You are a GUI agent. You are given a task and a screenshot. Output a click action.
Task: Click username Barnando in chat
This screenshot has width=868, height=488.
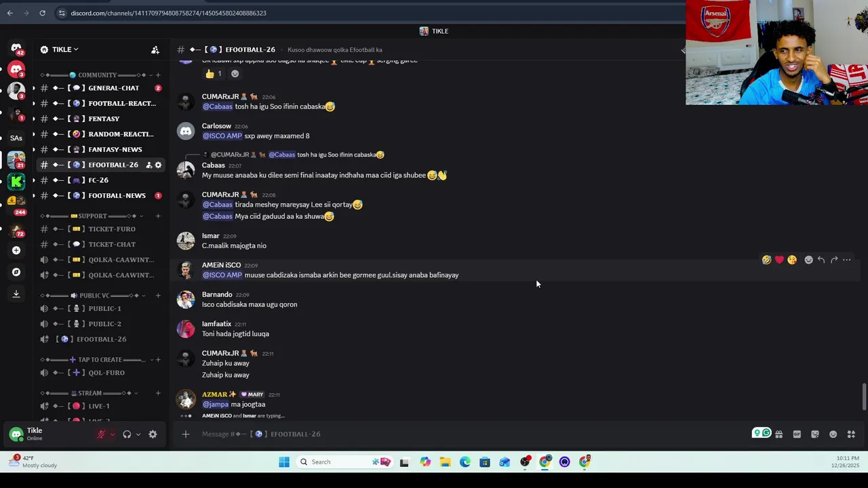coord(217,295)
